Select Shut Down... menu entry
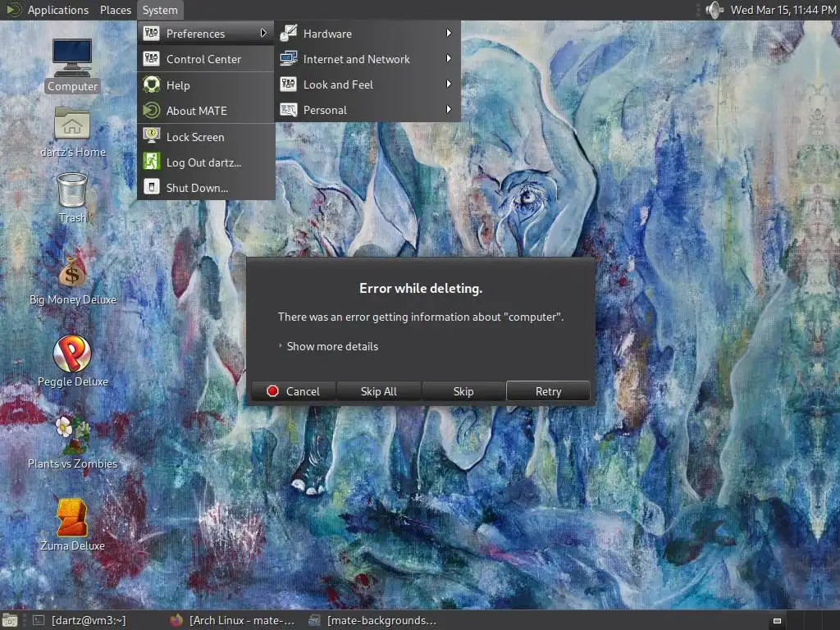Viewport: 840px width, 630px height. pyautogui.click(x=206, y=188)
